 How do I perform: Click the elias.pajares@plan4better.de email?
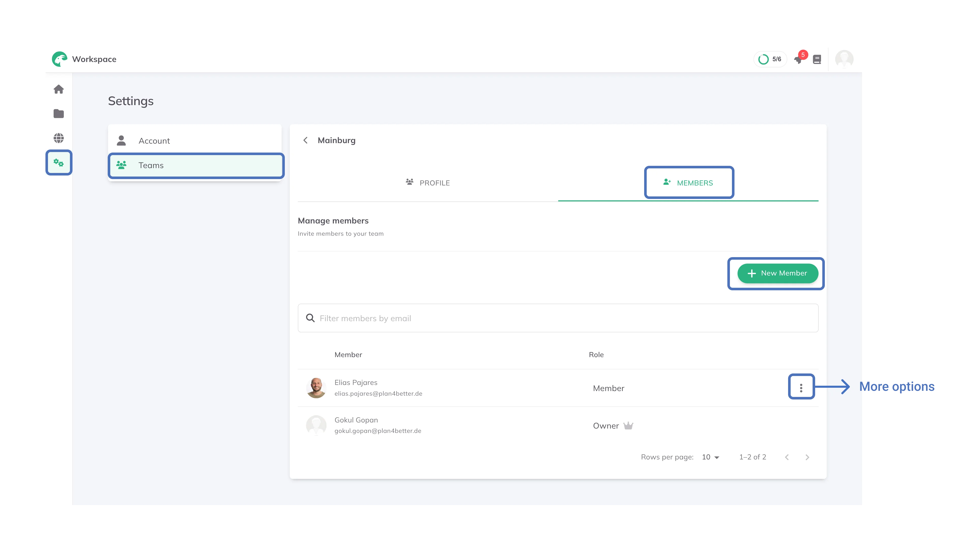(378, 394)
